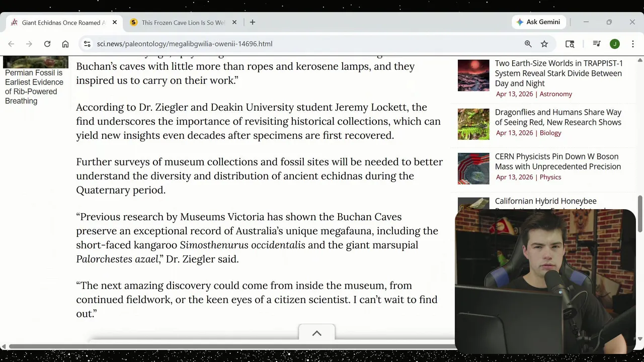View site information icon in address bar
Screen dimensions: 644x362
coord(87,44)
